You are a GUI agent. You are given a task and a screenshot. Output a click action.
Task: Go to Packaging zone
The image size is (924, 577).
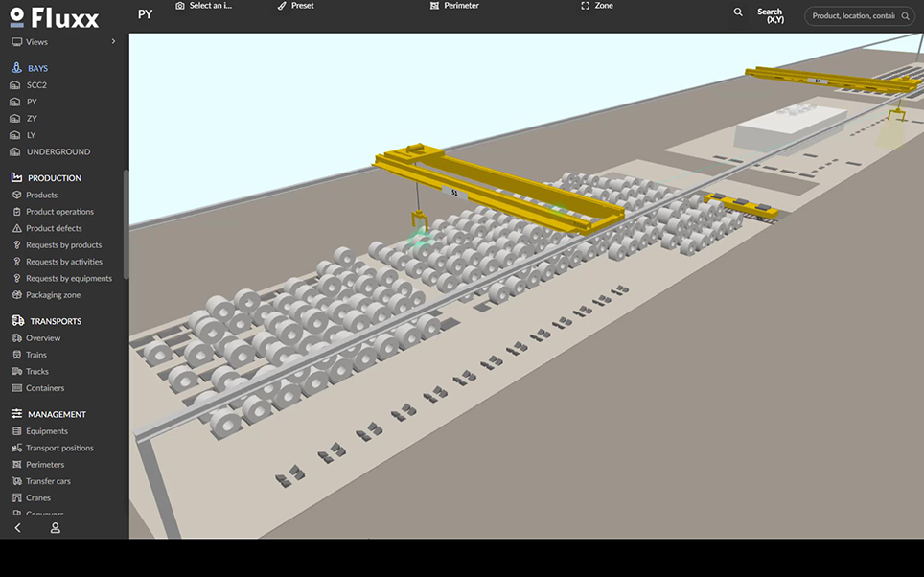[53, 295]
